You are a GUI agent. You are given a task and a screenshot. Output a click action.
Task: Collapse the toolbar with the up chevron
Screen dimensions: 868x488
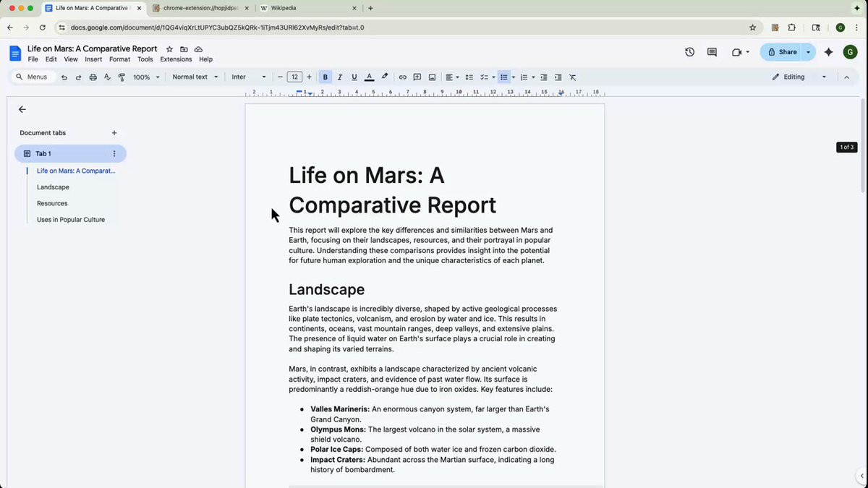846,77
